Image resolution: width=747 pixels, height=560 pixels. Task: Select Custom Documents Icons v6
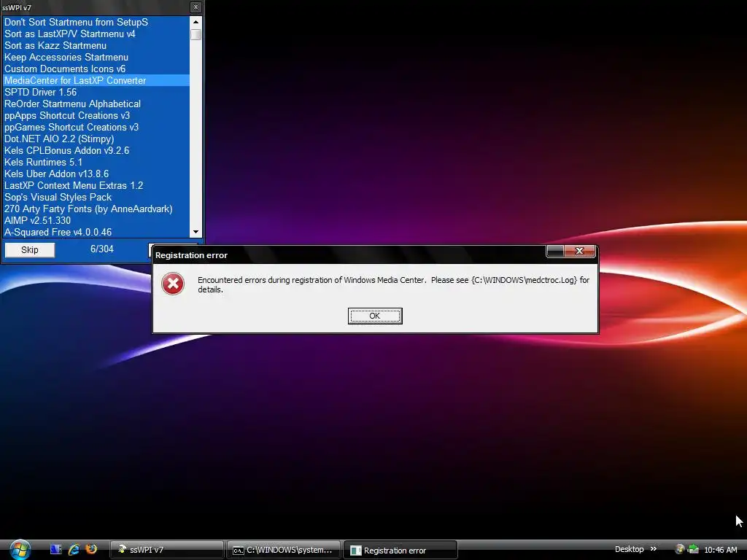click(x=96, y=69)
